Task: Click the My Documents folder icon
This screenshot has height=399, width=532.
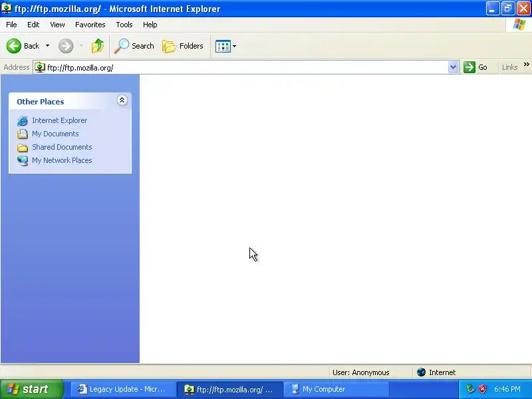Action: coord(23,134)
